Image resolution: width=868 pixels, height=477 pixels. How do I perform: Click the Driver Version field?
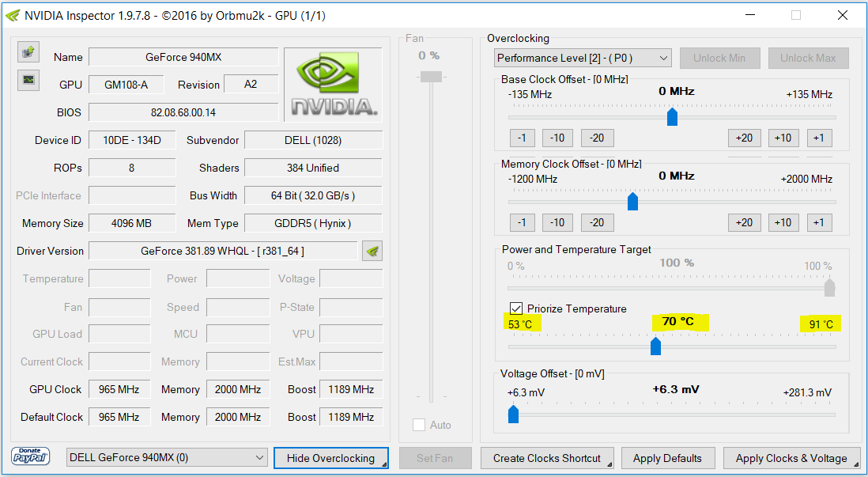[223, 251]
